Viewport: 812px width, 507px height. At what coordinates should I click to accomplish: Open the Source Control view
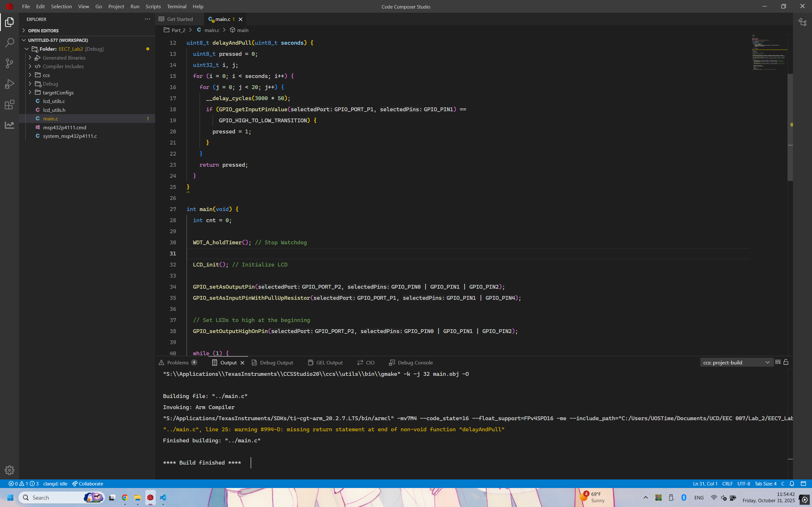[x=9, y=63]
